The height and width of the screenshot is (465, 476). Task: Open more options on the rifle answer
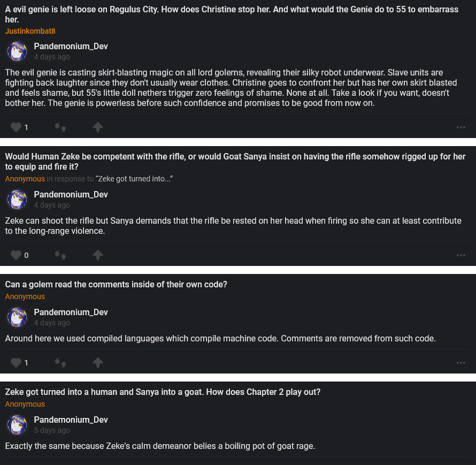click(x=460, y=255)
